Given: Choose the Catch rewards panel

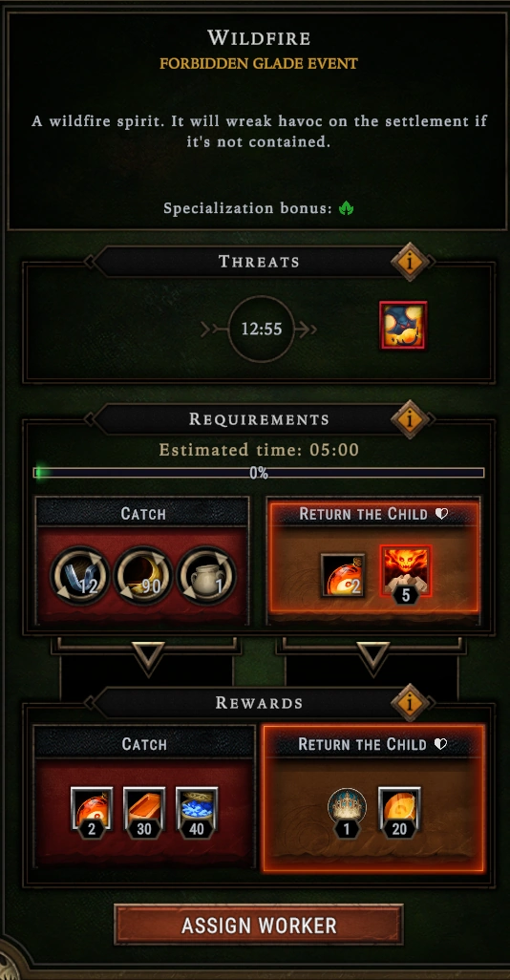Looking at the screenshot, I should coord(144,797).
